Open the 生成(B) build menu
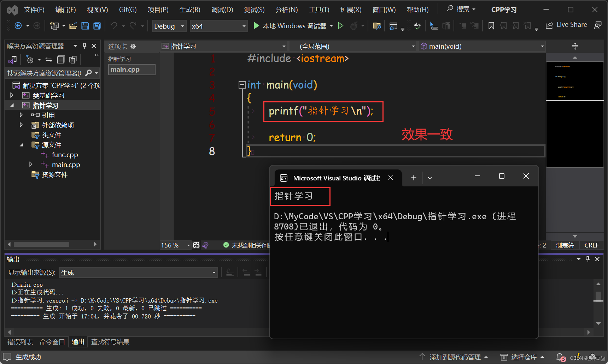Screen dimensions: 608x364 [x=190, y=10]
